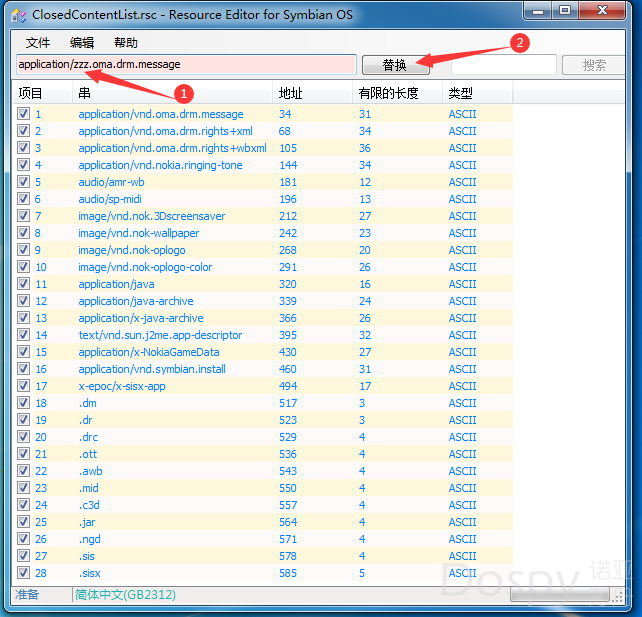Toggle checkbox for item 22 .awb
Viewport: 642px width, 617px height.
(23, 470)
